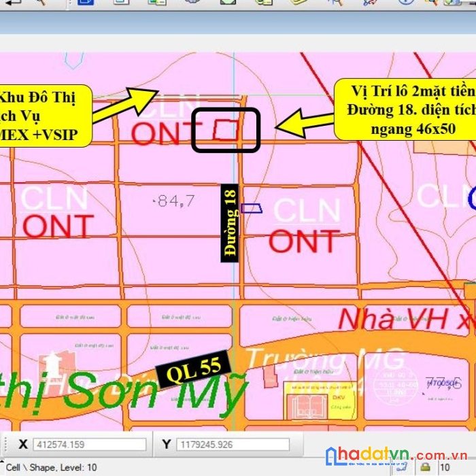Click the lock icon in status bar
This screenshot has width=476, height=476.
point(425,466)
